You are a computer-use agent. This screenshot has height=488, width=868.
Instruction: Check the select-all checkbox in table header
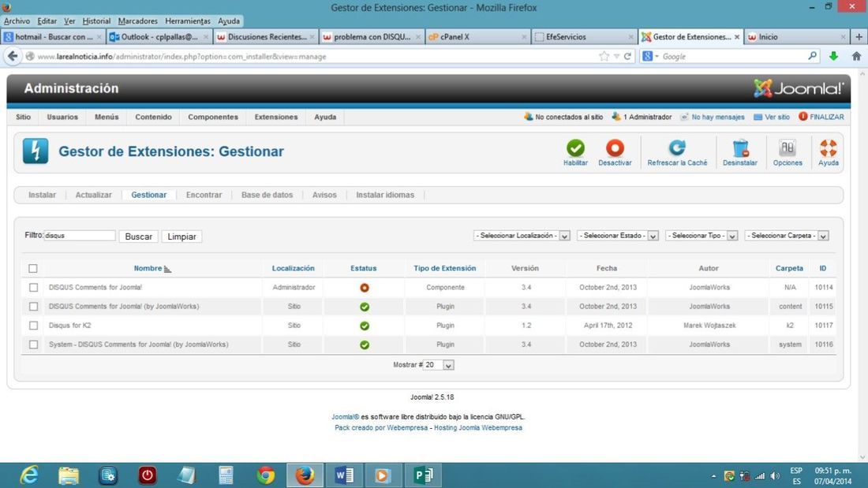pos(33,268)
